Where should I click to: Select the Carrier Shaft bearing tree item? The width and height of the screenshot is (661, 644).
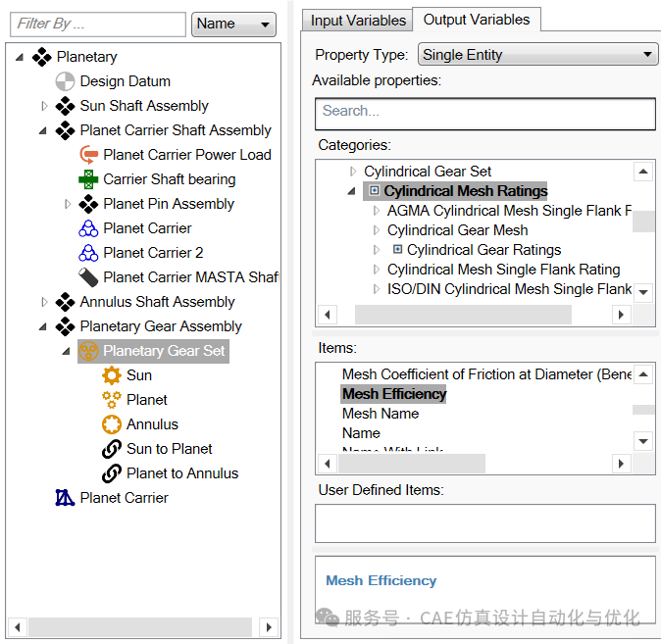coord(169,179)
